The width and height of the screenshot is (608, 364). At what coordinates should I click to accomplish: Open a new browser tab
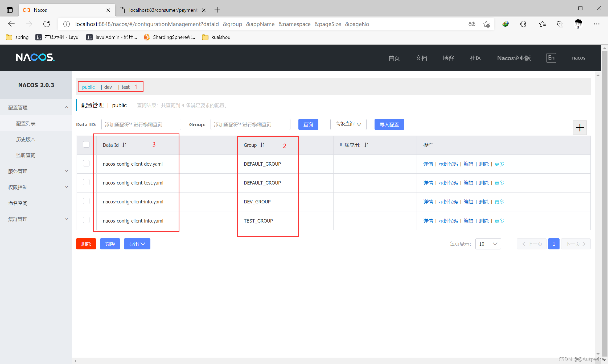tap(217, 10)
